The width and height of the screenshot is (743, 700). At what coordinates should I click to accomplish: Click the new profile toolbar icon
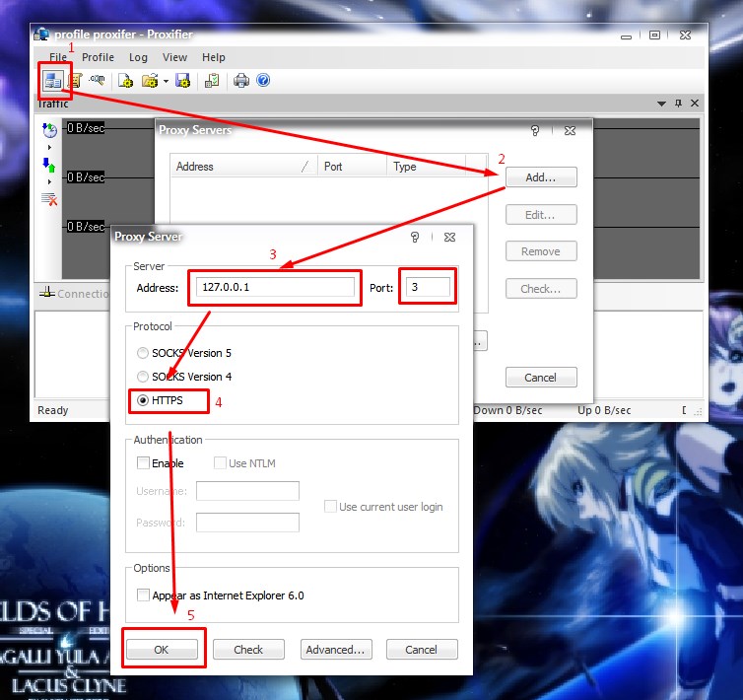point(125,81)
